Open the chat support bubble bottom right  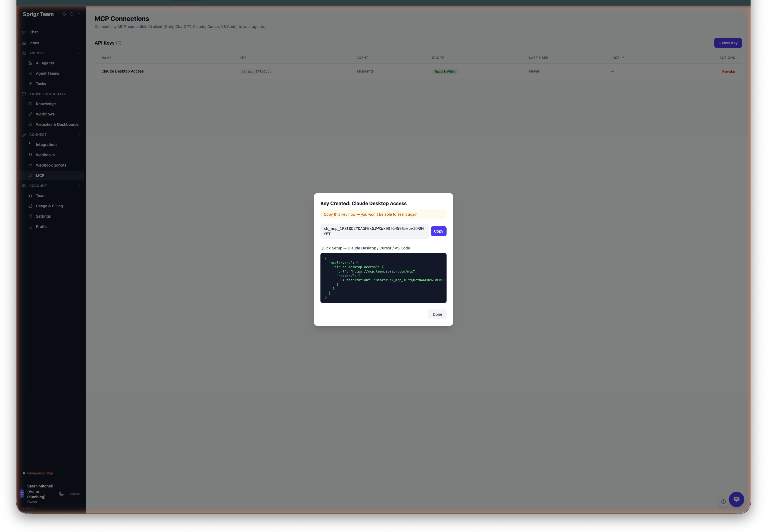(x=736, y=499)
